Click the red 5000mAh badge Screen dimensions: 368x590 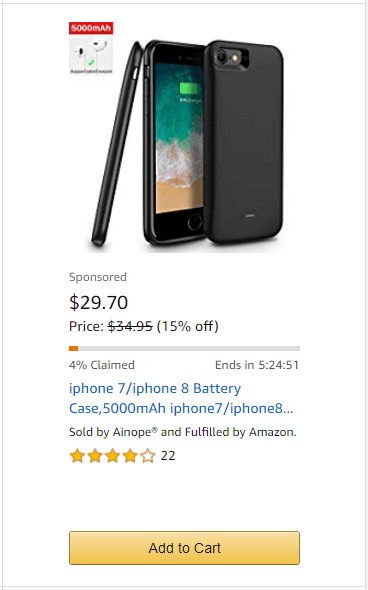point(91,28)
